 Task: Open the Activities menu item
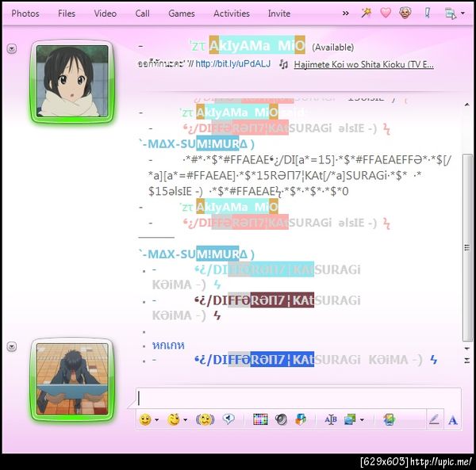click(232, 13)
